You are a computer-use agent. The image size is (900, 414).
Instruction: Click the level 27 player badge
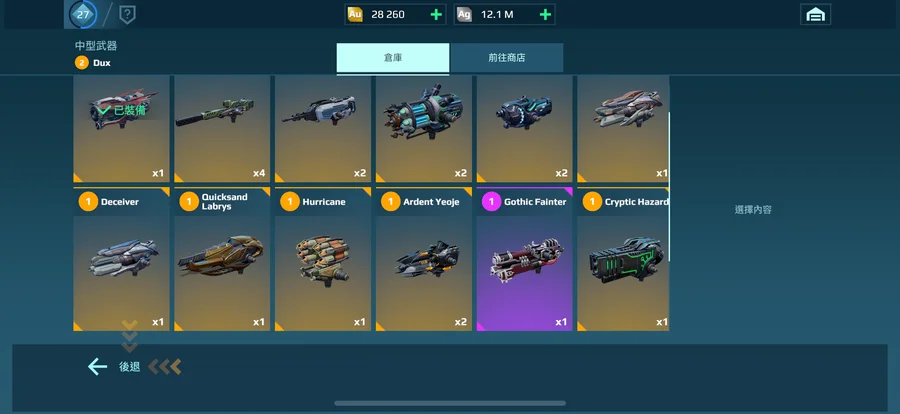coord(83,14)
